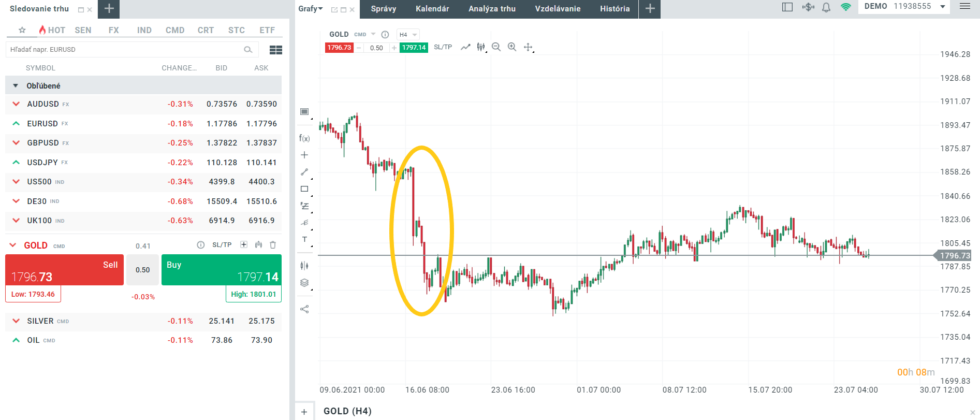Delete GOLD from watchlist with trash icon
The image size is (980, 420).
[x=273, y=245]
